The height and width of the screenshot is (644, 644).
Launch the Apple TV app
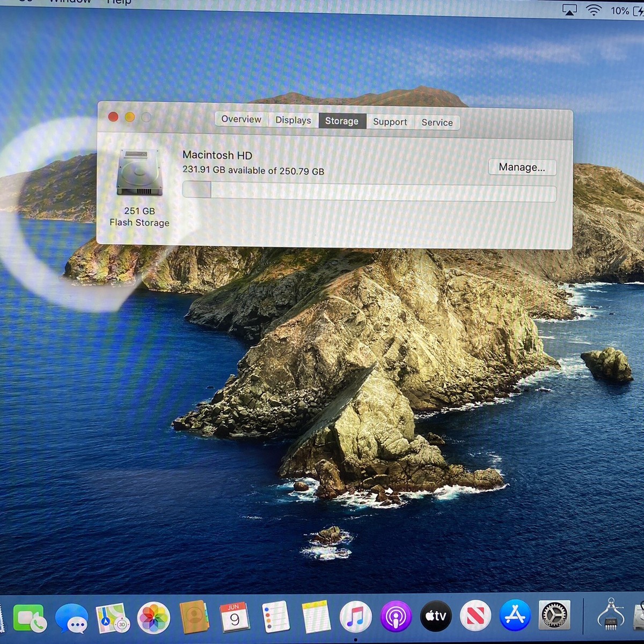coord(436,616)
